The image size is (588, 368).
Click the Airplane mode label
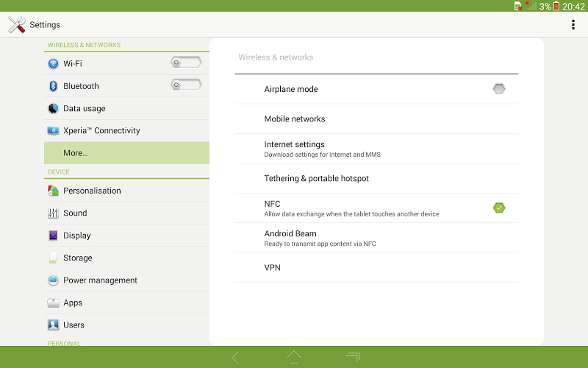291,89
